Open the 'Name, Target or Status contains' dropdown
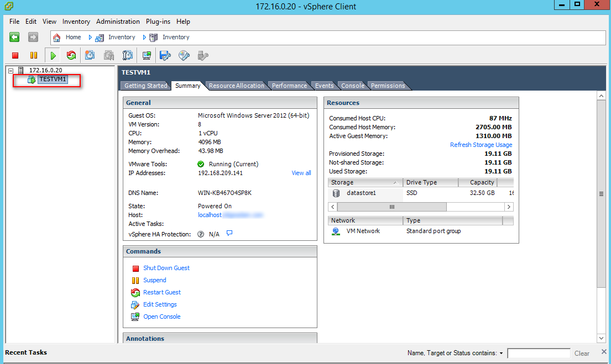This screenshot has height=364, width=611. click(x=501, y=354)
